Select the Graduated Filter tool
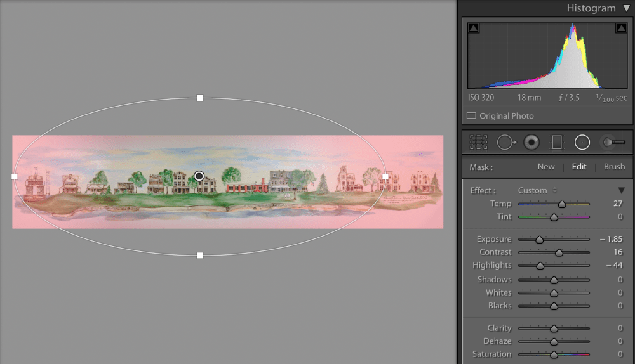The height and width of the screenshot is (364, 635). (x=557, y=142)
